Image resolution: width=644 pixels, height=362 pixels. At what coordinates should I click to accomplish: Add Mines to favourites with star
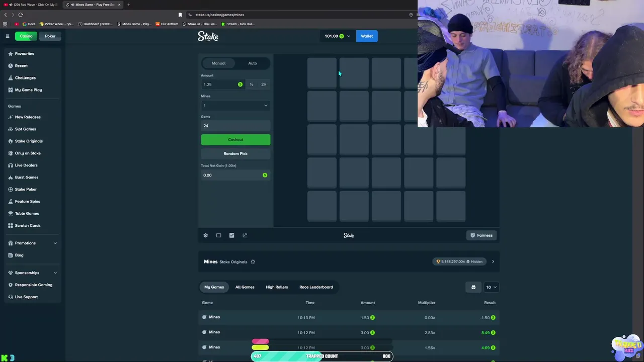(253, 262)
